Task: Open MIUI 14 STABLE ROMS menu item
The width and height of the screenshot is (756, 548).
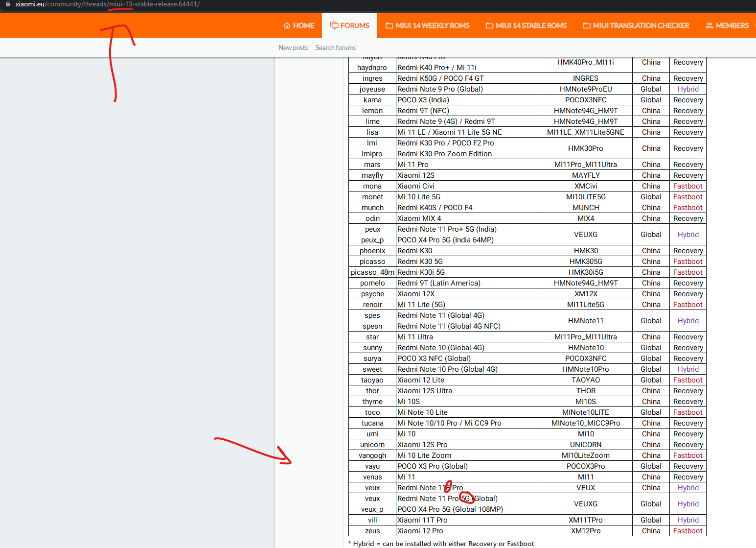Action: point(526,25)
